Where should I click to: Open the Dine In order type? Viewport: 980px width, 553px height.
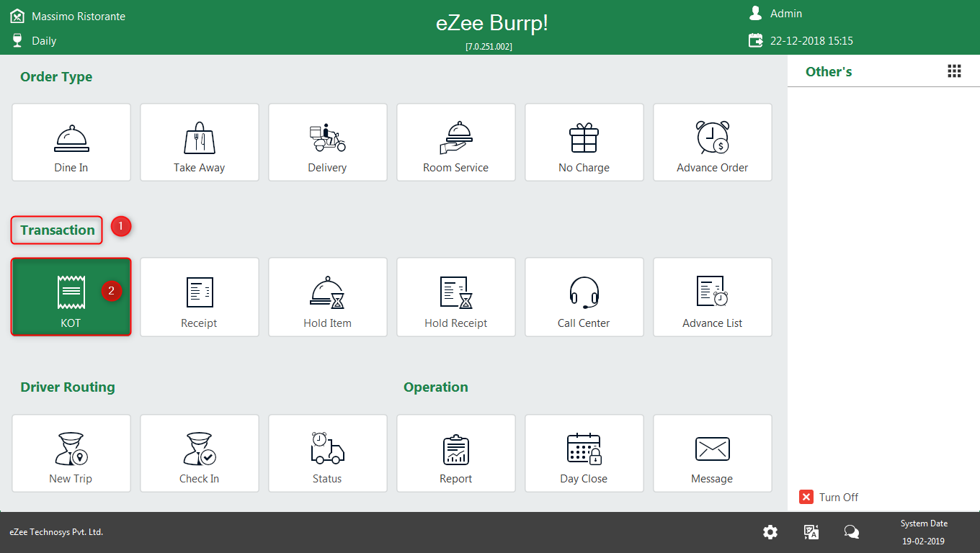tap(71, 142)
